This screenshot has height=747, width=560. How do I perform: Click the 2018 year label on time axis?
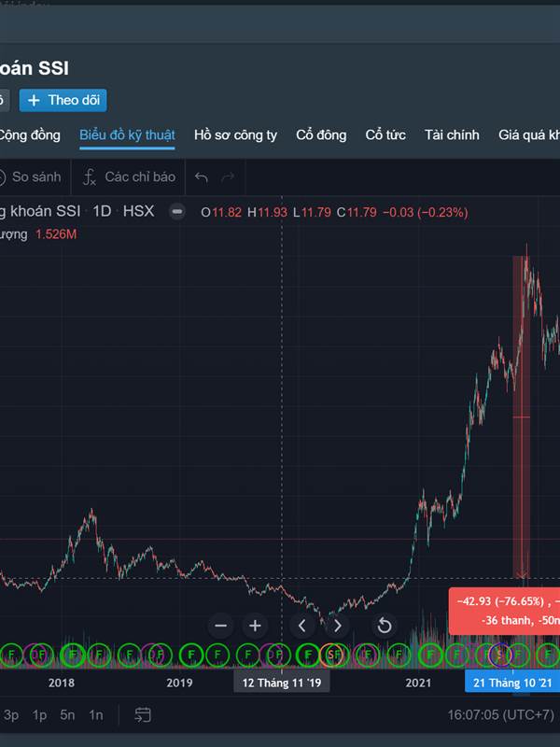point(62,683)
